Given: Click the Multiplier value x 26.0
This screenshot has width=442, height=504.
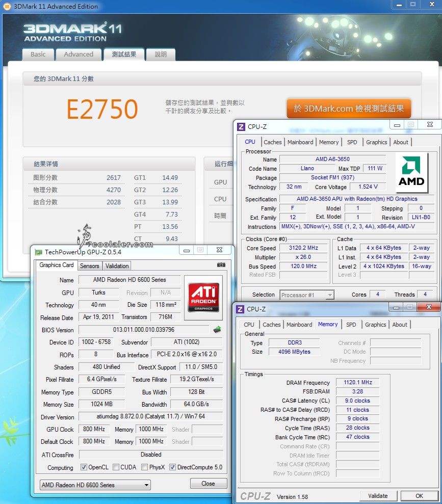Looking at the screenshot, I should [303, 257].
